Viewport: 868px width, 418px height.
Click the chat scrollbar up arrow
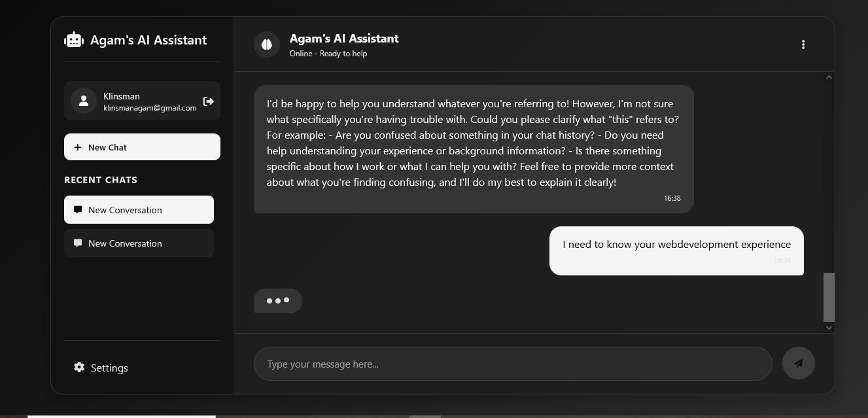pos(829,77)
